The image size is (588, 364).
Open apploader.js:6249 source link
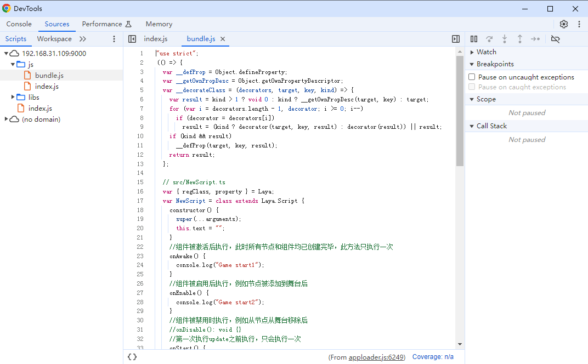click(376, 357)
